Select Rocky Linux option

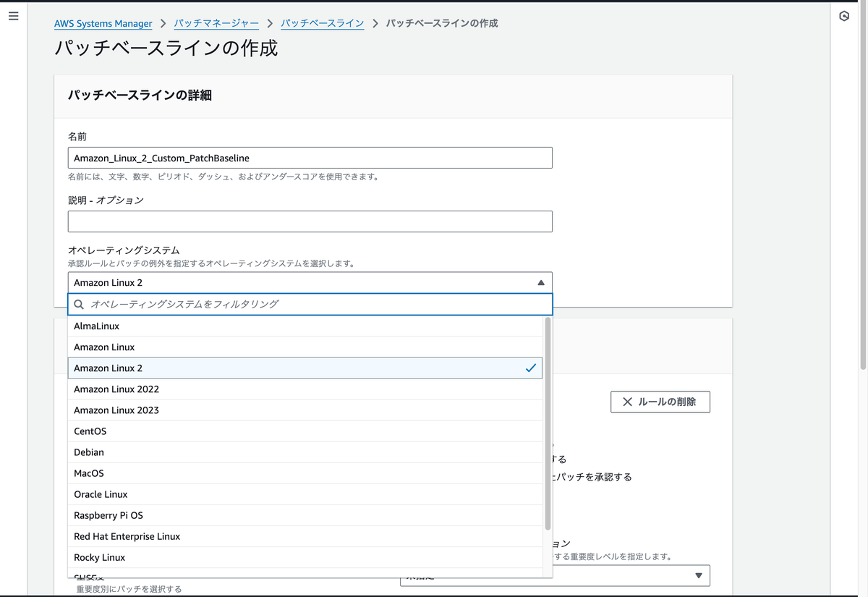point(305,557)
